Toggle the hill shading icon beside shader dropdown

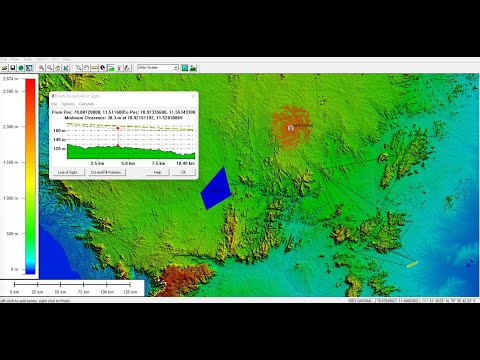tap(185, 68)
